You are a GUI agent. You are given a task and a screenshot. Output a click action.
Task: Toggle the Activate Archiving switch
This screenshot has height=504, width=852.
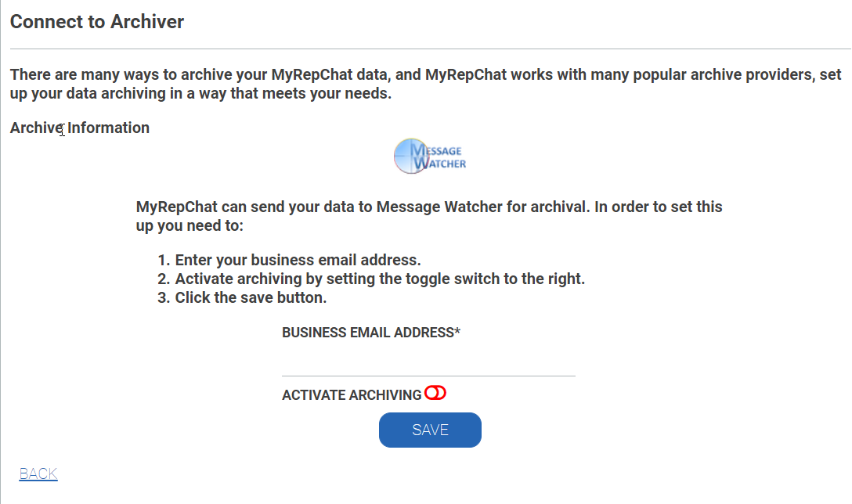435,393
